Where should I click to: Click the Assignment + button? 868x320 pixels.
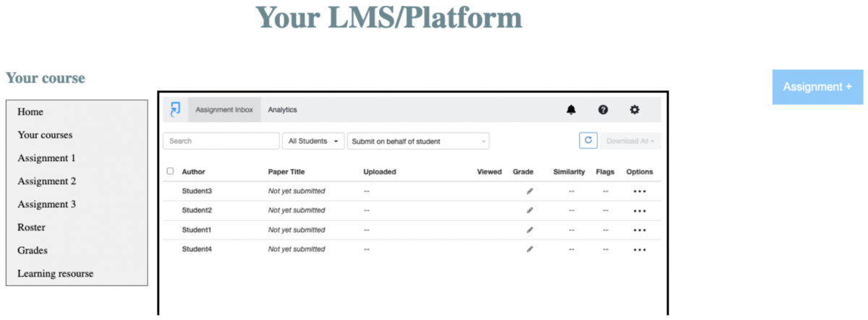tap(817, 87)
